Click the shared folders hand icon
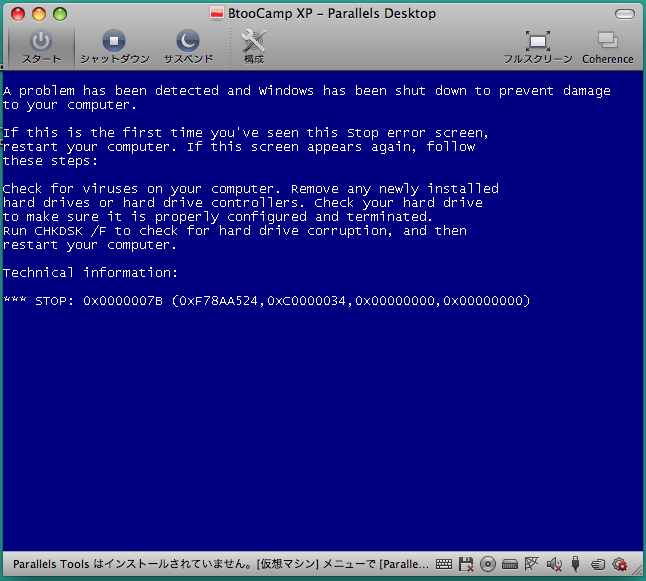Viewport: 646px width, 581px height. (x=597, y=564)
